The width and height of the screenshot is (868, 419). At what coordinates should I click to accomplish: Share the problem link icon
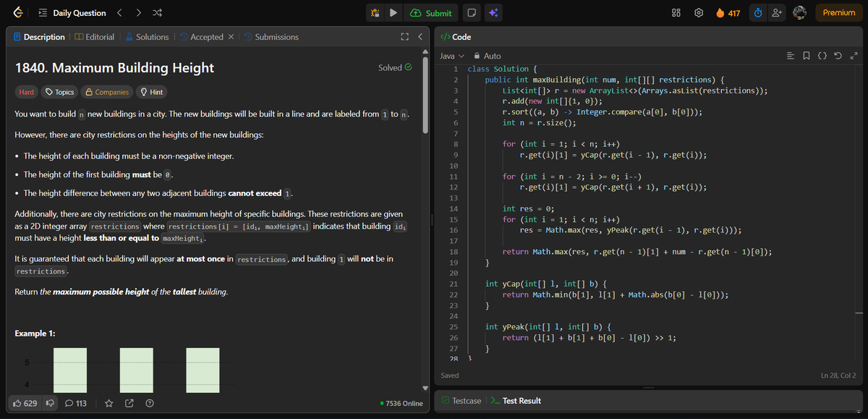(x=129, y=403)
